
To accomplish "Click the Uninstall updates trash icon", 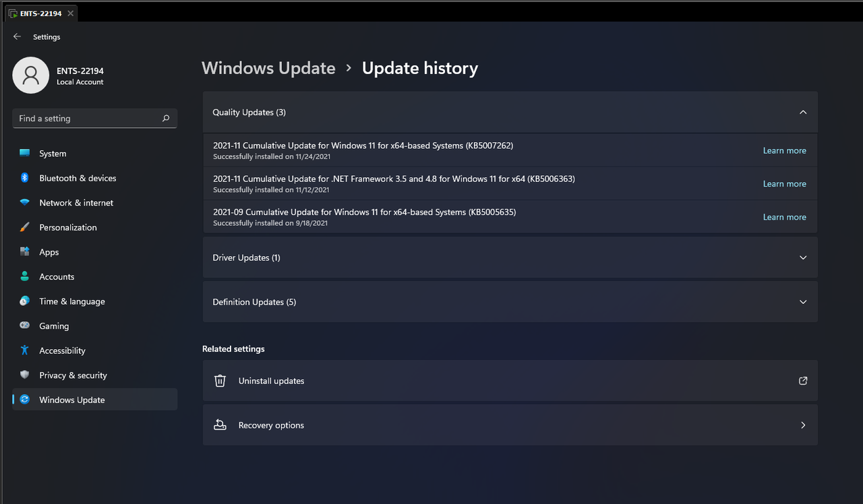I will click(x=220, y=381).
